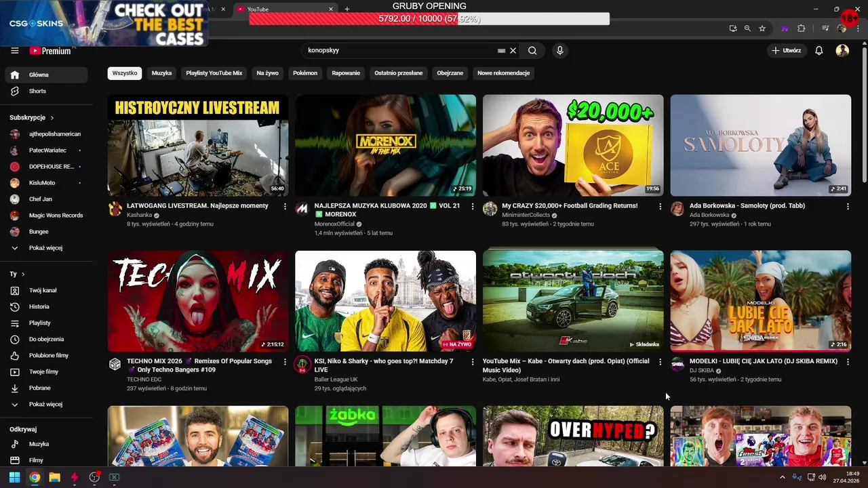Go to YouTube Premium home logo
The width and height of the screenshot is (868, 488).
pos(50,51)
